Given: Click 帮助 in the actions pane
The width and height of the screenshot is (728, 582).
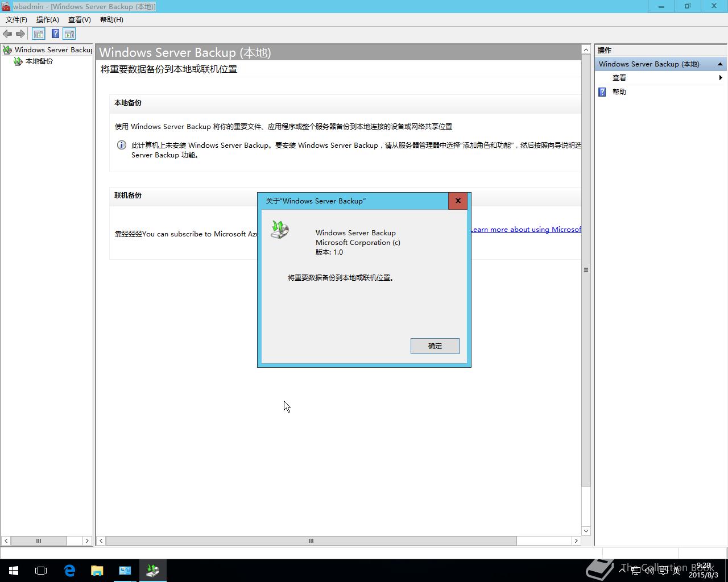Looking at the screenshot, I should pos(619,92).
